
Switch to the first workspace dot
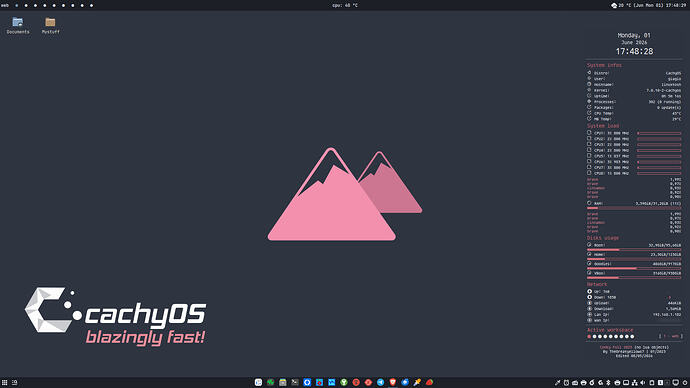tap(16, 6)
